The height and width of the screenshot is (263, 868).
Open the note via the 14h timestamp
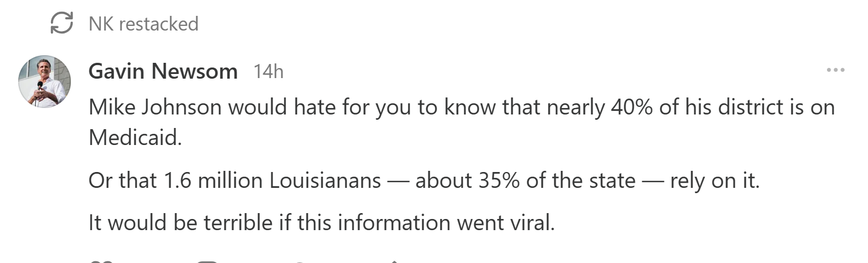point(268,72)
